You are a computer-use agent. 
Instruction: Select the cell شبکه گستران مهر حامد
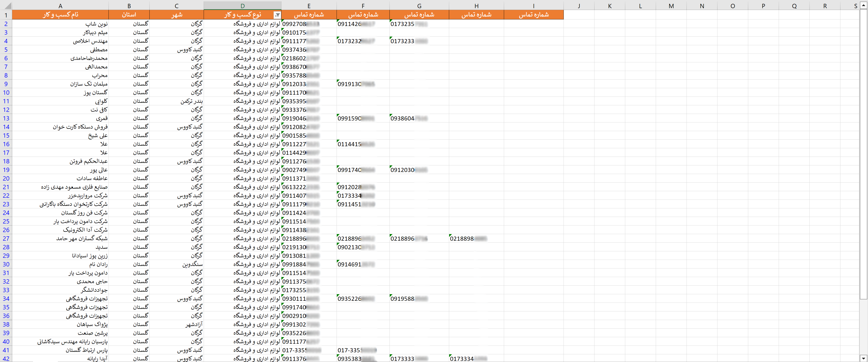[60, 238]
